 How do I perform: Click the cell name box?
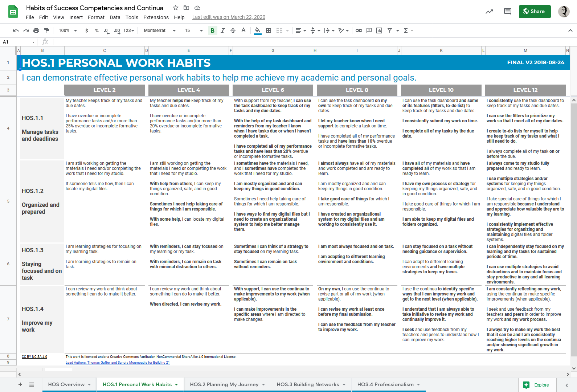coord(18,42)
